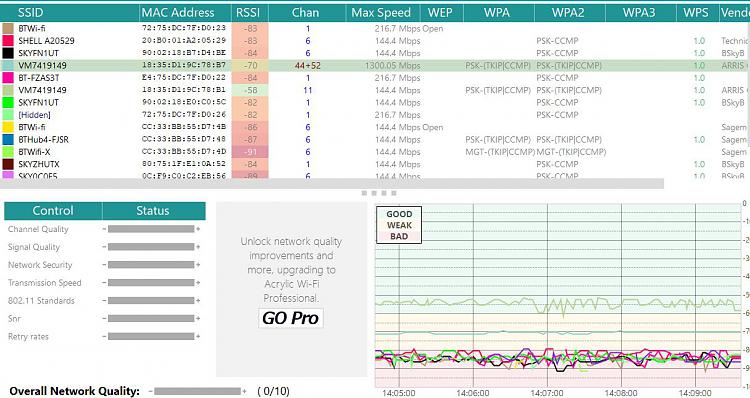The width and height of the screenshot is (750, 398).
Task: Click the Network Security status bar
Action: pos(151,265)
